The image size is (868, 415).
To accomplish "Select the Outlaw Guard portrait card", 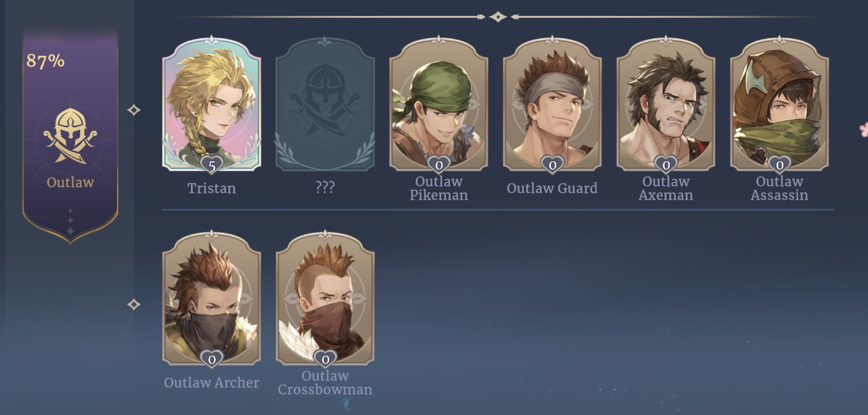I will pos(552,103).
